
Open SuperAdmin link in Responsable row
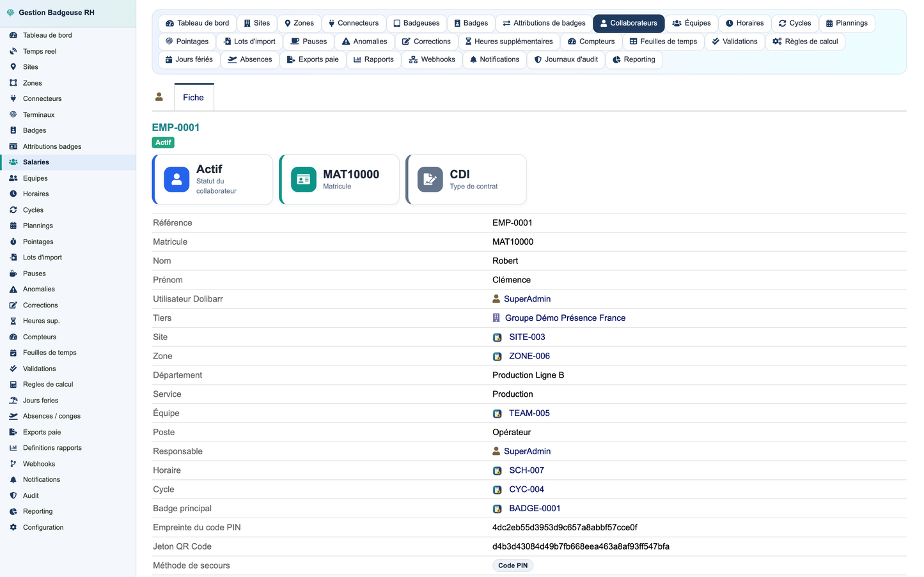[x=527, y=451]
